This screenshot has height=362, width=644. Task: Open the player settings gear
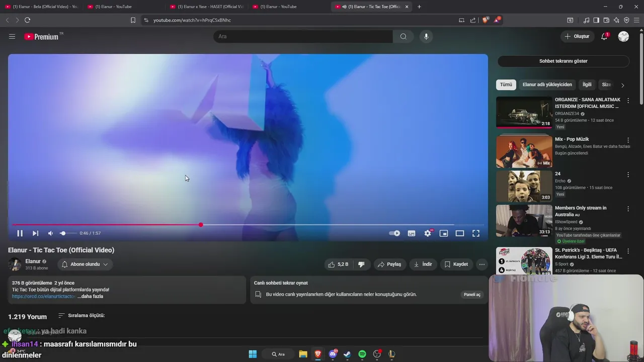coord(428,233)
